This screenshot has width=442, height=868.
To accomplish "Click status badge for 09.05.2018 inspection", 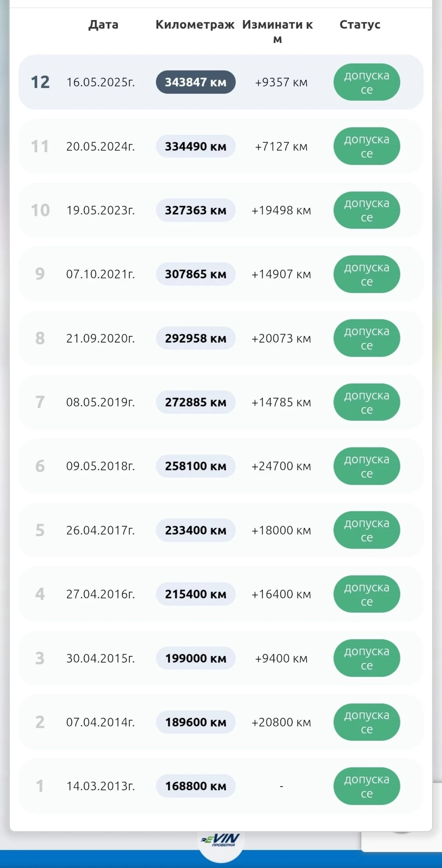I will pos(366,466).
